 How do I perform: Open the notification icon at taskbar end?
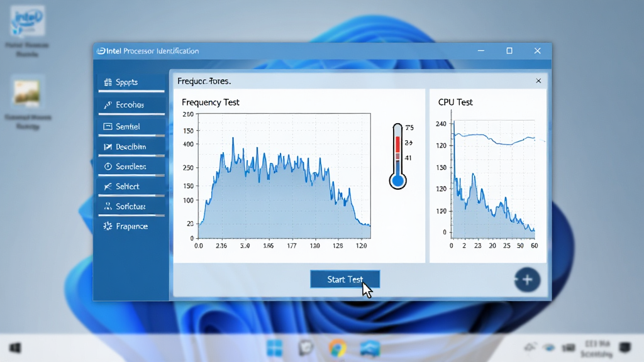625,347
